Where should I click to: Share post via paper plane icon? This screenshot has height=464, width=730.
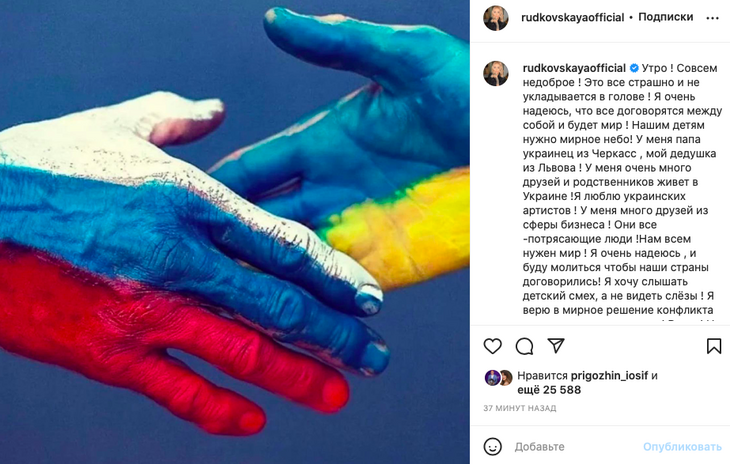[556, 345]
